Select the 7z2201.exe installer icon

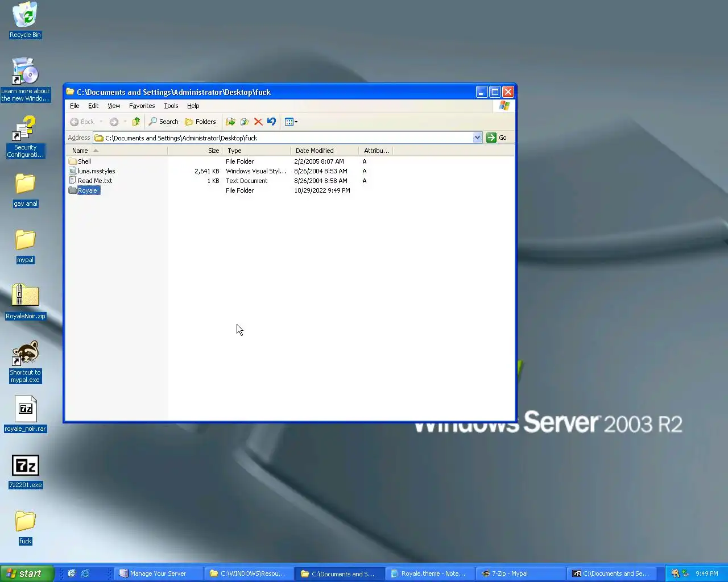point(25,472)
